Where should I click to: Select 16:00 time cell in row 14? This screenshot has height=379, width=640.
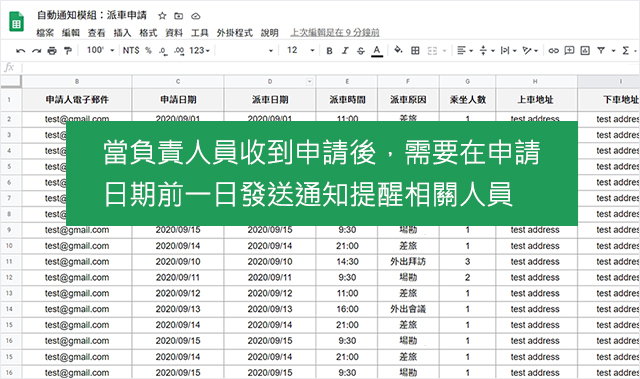[x=347, y=309]
